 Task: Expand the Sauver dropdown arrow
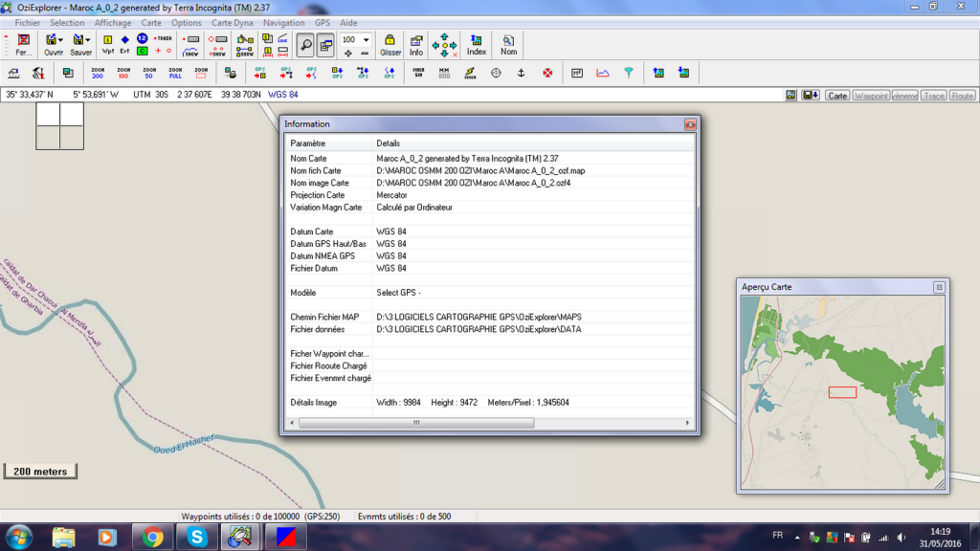click(88, 40)
